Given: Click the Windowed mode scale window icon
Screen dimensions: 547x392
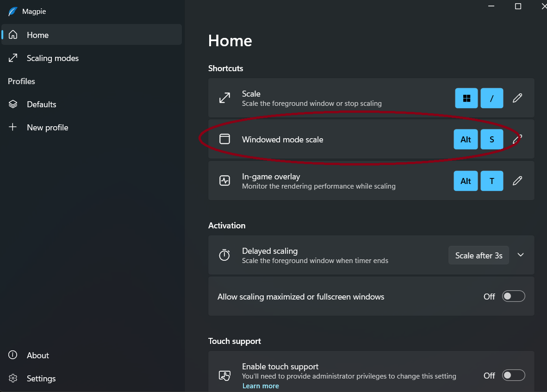Looking at the screenshot, I should [x=224, y=139].
